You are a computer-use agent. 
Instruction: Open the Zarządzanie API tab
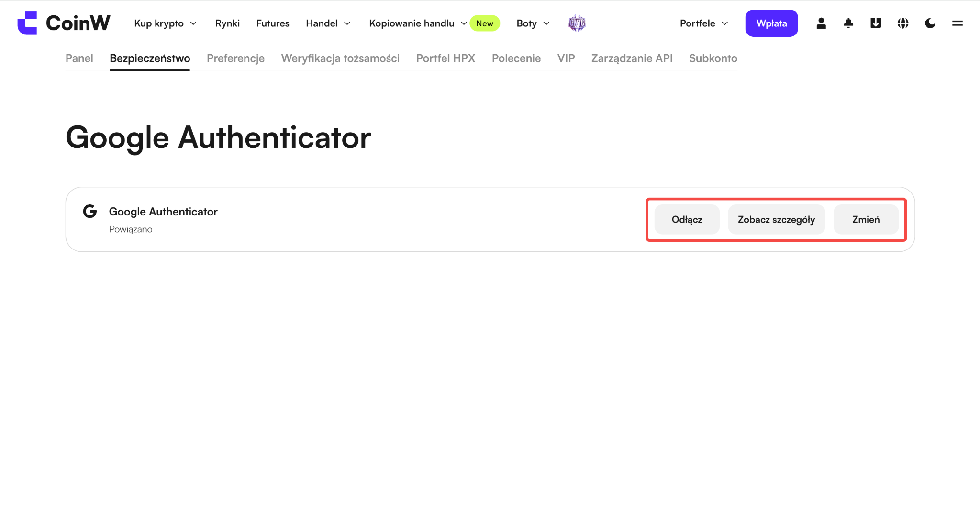pyautogui.click(x=632, y=58)
